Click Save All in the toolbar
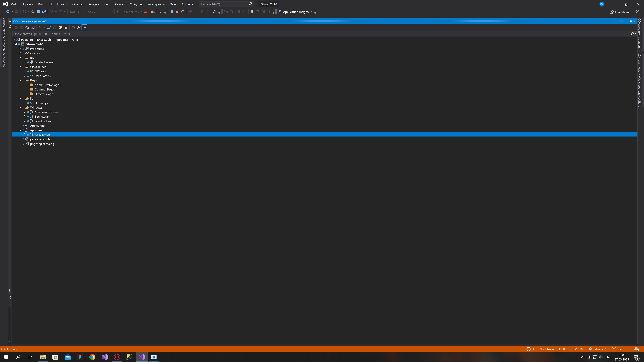 44,12
